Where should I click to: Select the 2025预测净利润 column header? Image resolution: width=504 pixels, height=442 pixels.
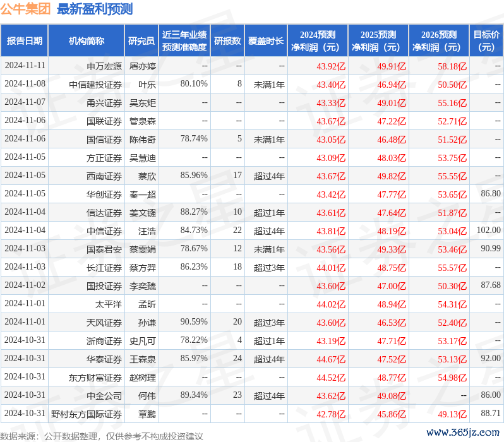click(378, 41)
